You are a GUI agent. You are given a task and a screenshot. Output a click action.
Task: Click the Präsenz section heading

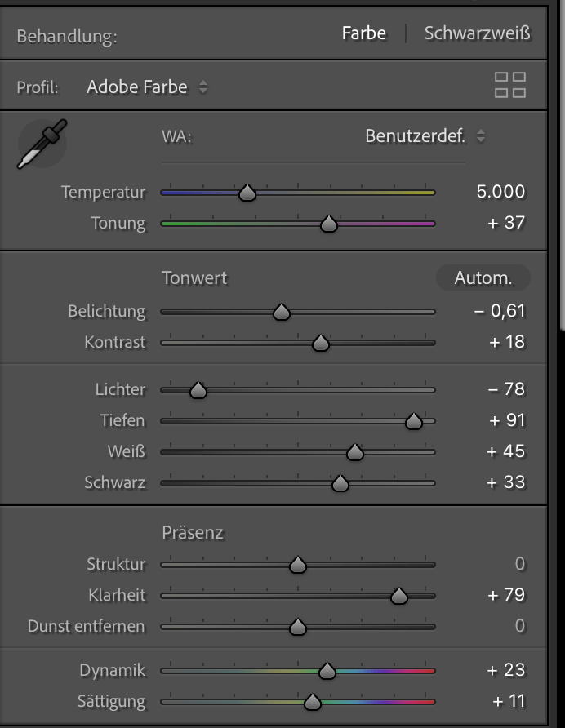click(x=193, y=533)
